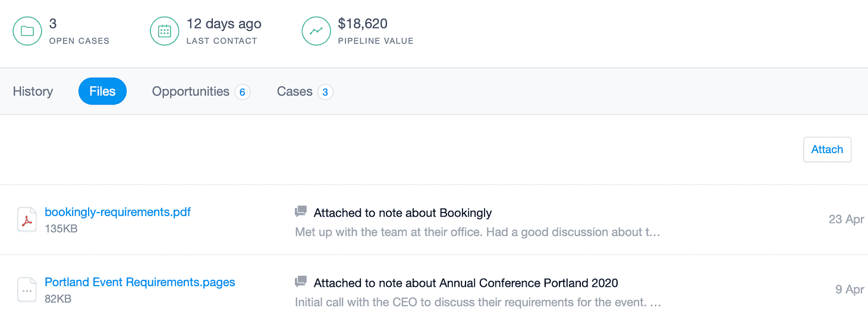Select the Files tab
This screenshot has width=868, height=329.
102,91
